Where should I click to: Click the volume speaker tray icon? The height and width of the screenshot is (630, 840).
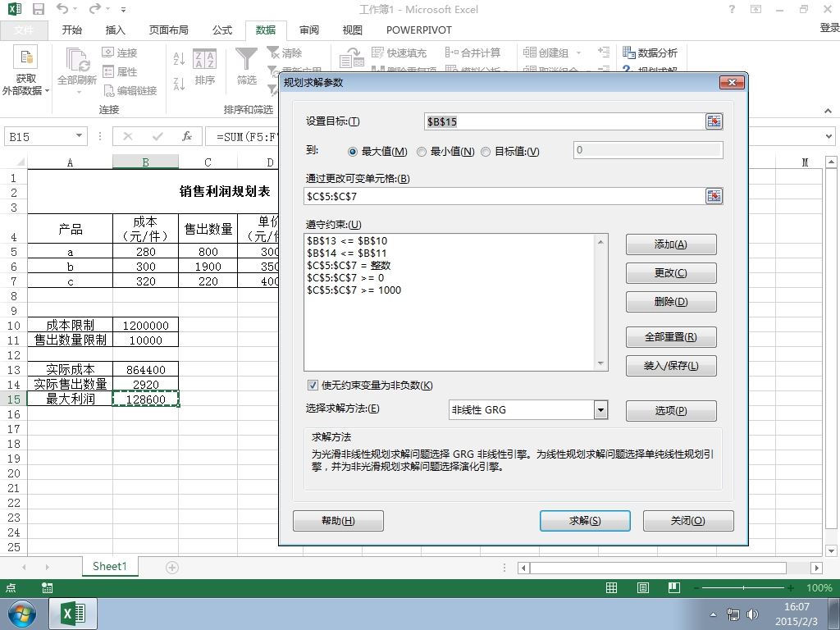click(x=753, y=614)
